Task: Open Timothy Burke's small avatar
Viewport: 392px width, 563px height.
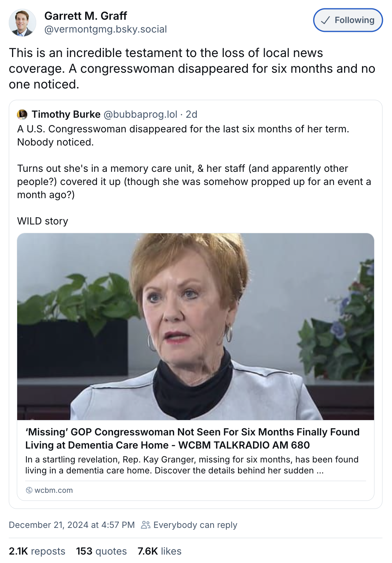Action: (x=22, y=114)
